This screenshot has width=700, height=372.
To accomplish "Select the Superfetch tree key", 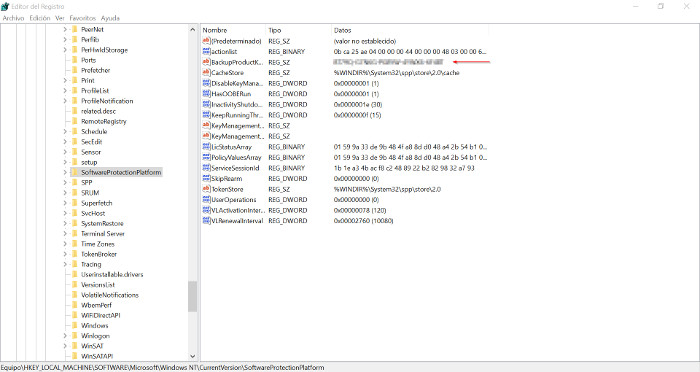I will point(97,203).
